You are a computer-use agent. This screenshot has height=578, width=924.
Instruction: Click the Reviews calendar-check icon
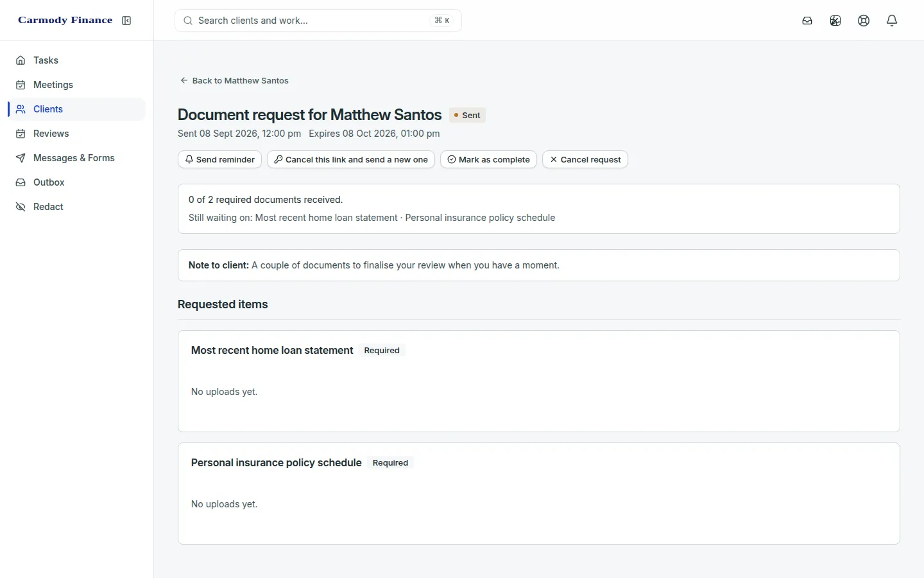21,134
